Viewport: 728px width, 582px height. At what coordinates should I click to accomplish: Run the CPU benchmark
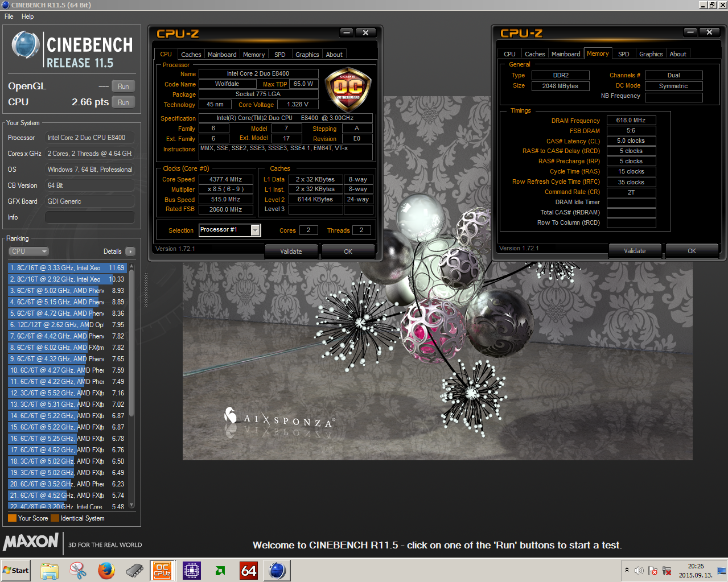[x=124, y=102]
